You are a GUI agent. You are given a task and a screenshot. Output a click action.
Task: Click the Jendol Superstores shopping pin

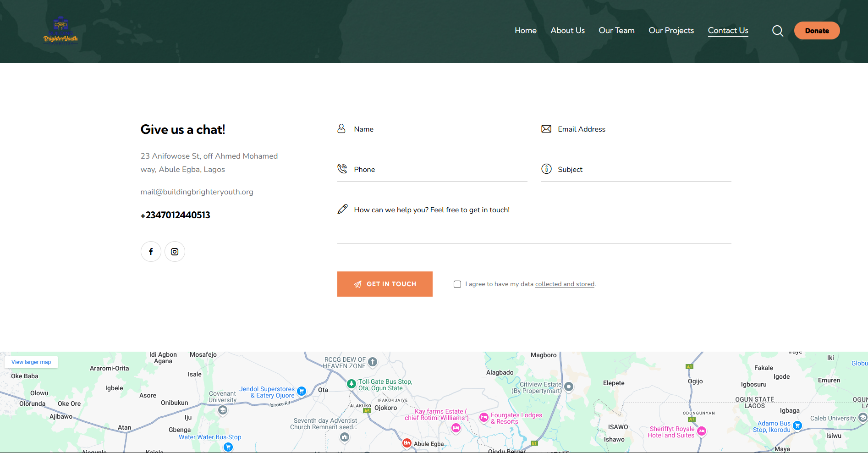(302, 391)
